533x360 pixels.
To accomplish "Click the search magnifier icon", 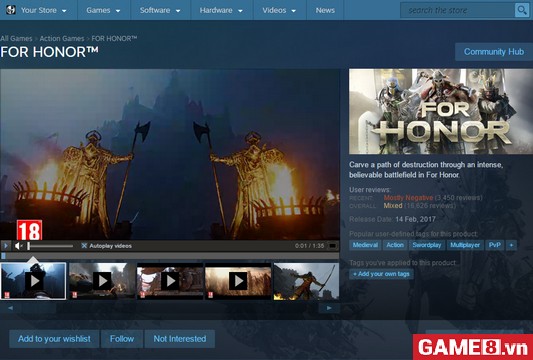I will coord(521,10).
